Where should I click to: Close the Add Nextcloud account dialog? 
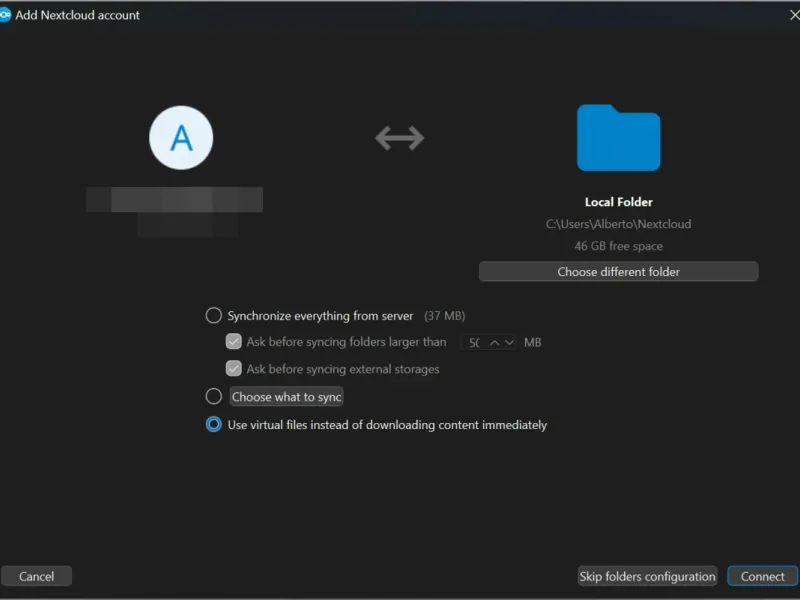click(x=794, y=15)
